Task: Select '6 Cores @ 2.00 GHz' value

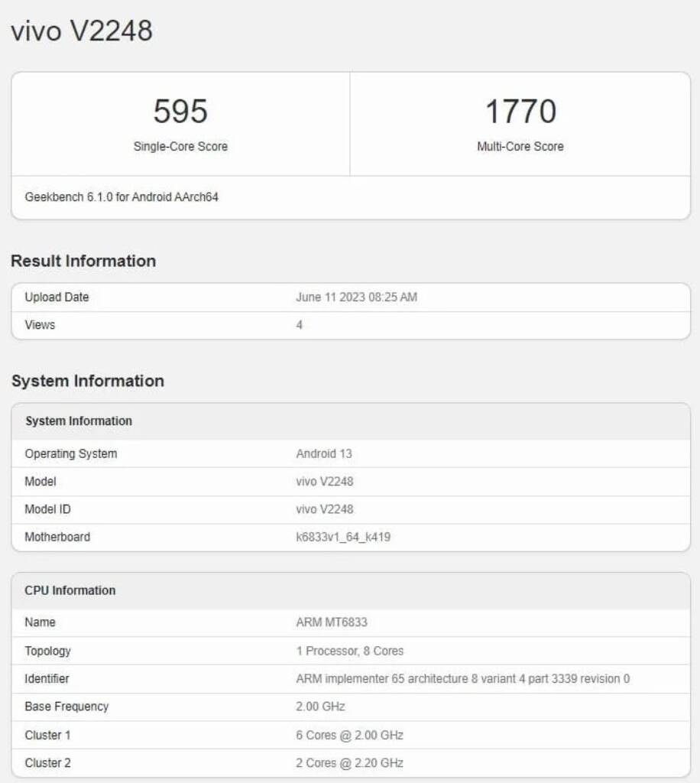Action: click(350, 735)
